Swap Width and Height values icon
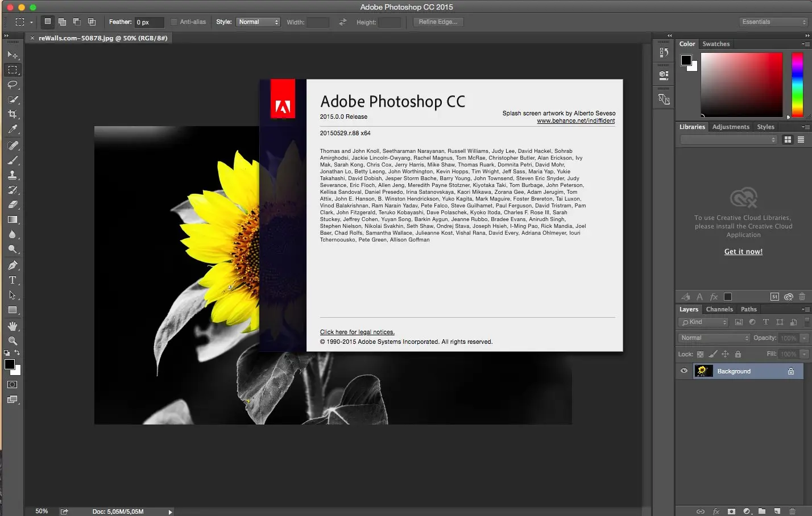812x516 pixels. point(342,22)
